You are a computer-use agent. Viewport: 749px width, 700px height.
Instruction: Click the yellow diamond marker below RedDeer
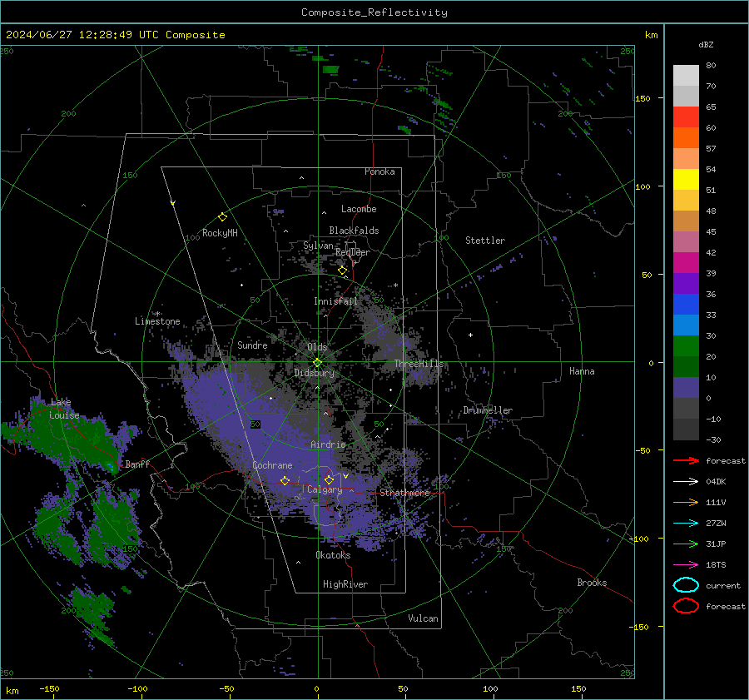click(342, 271)
